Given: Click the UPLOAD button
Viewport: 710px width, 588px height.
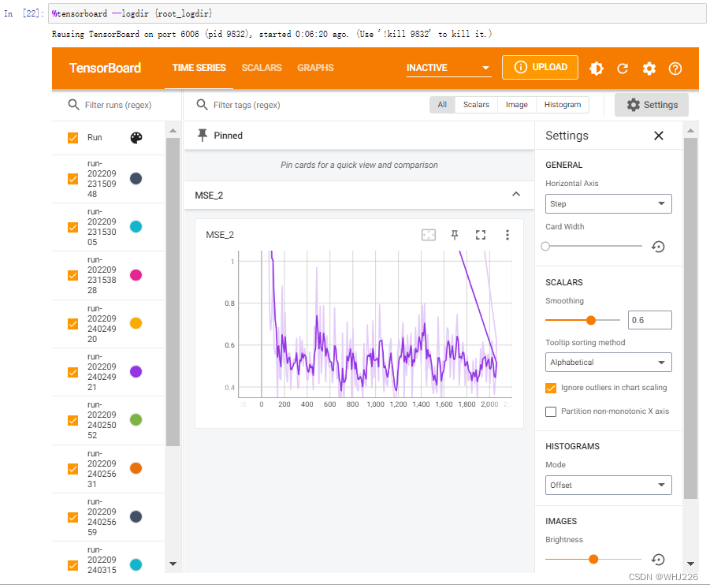Looking at the screenshot, I should pyautogui.click(x=540, y=68).
